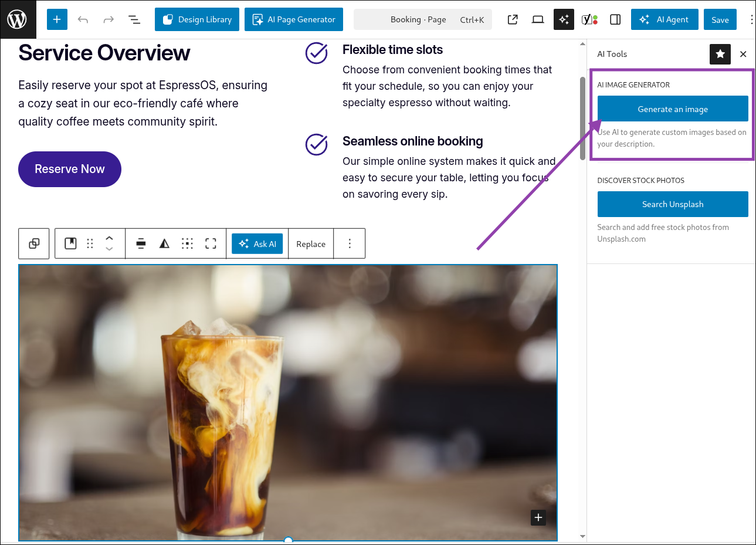
Task: Open the AI Agent
Action: pyautogui.click(x=665, y=19)
